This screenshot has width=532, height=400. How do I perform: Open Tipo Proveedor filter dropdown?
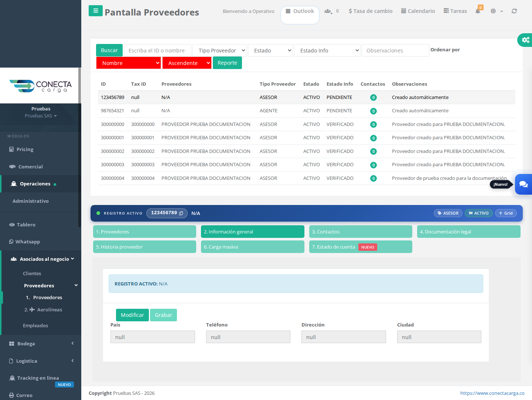pos(220,50)
